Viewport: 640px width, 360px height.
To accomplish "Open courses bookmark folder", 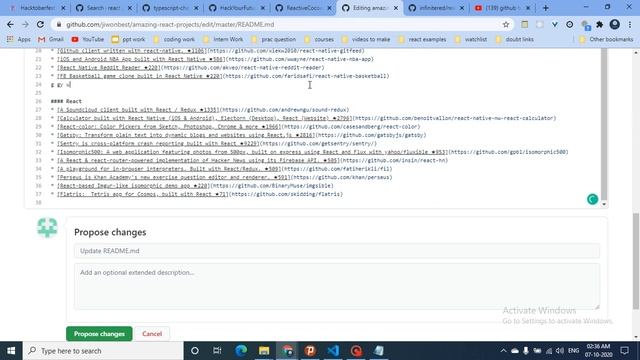I will (319, 39).
